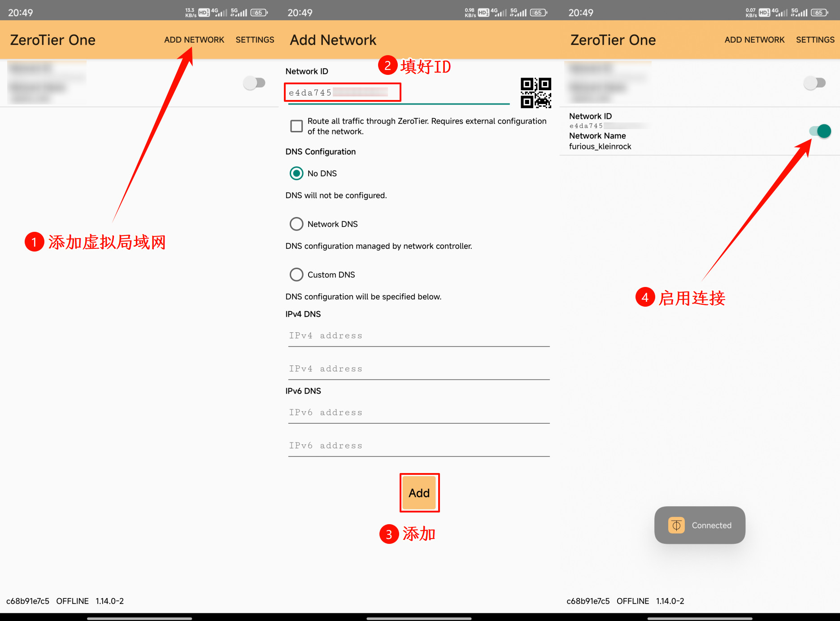840x621 pixels.
Task: Click the first IPv4 address field
Action: point(419,336)
